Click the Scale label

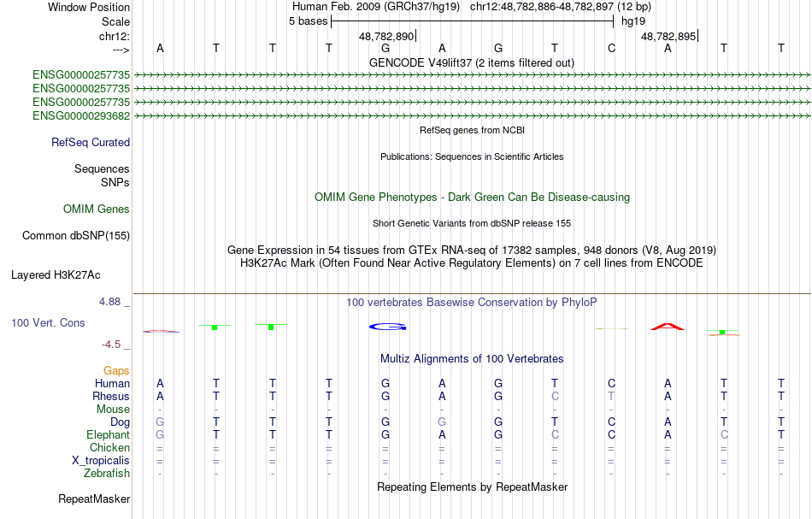pos(115,21)
